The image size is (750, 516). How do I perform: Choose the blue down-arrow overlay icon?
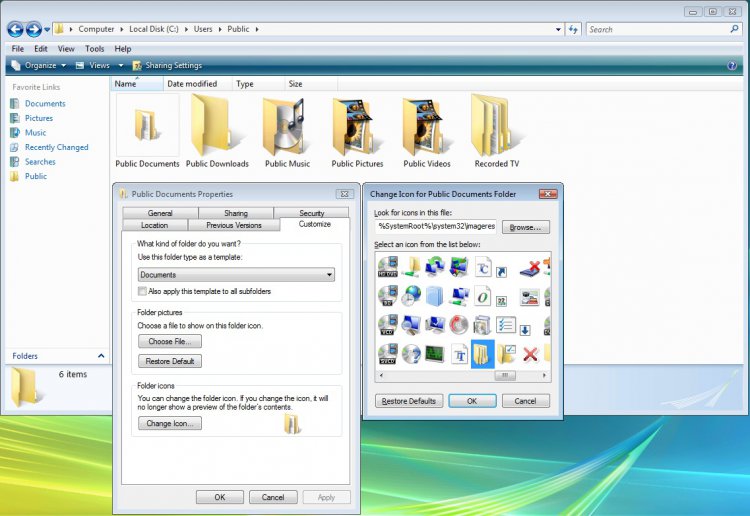525,329
